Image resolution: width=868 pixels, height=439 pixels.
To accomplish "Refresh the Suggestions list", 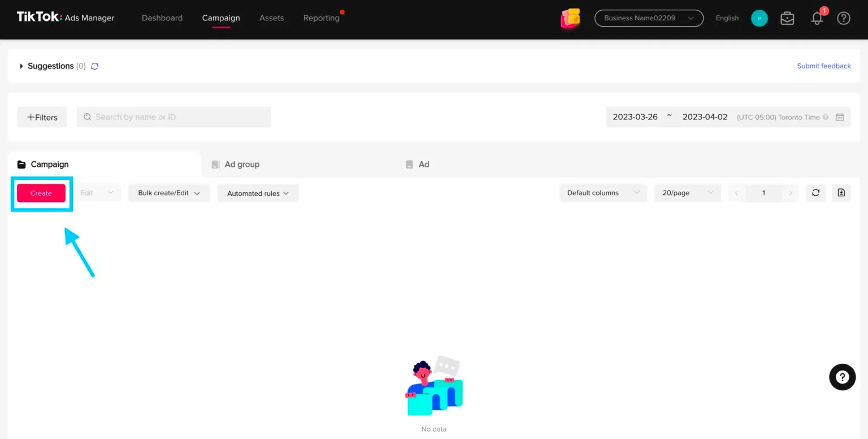I will (x=94, y=66).
